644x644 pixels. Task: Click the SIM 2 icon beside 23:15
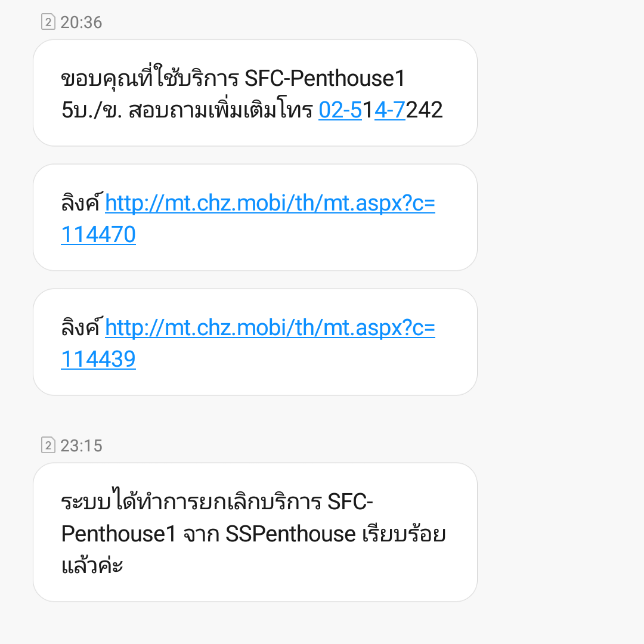coord(48,445)
